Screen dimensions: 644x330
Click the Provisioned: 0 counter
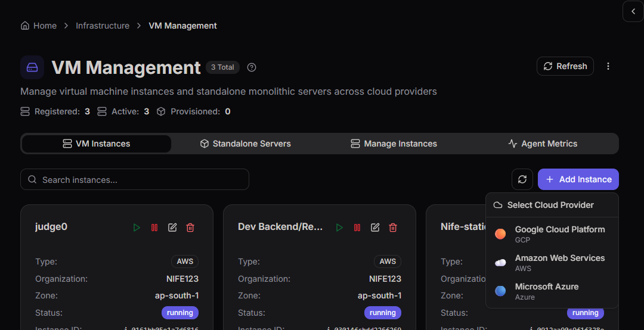click(193, 111)
